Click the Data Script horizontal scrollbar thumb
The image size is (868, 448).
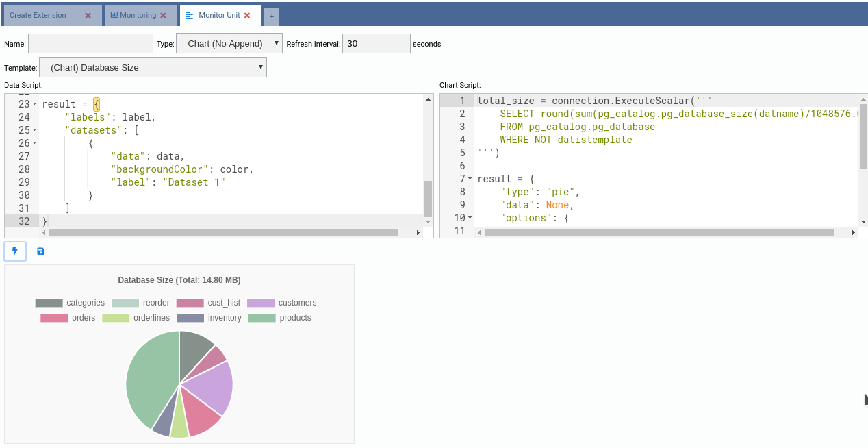[x=224, y=233]
